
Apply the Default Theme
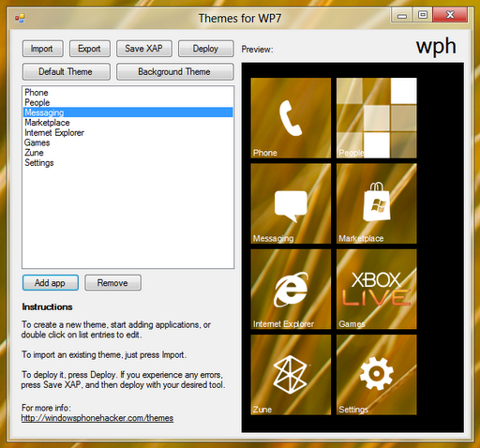point(67,72)
